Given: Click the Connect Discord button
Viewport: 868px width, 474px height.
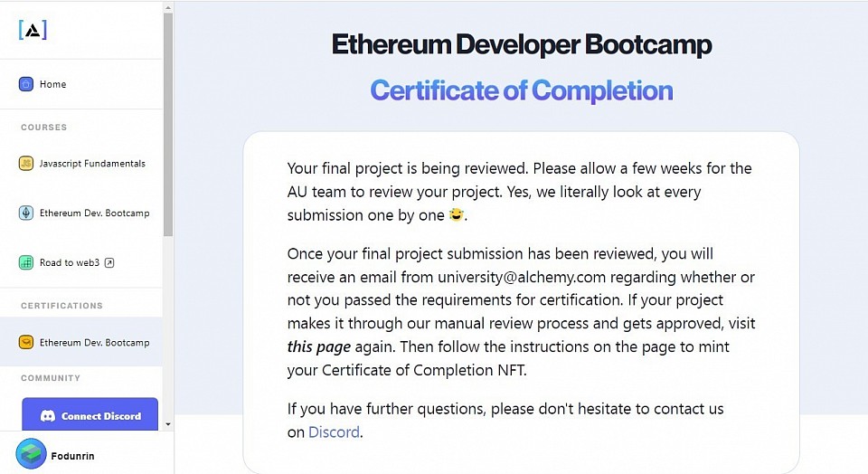Looking at the screenshot, I should point(90,414).
